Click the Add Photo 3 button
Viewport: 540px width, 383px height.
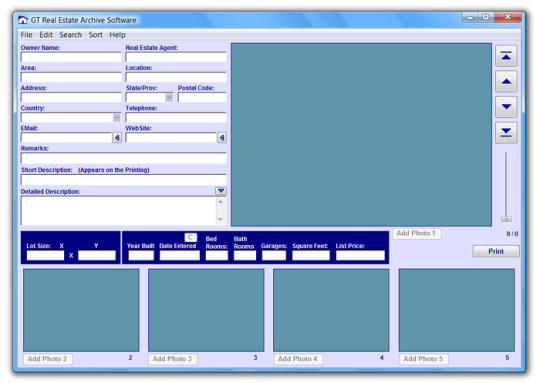(173, 359)
